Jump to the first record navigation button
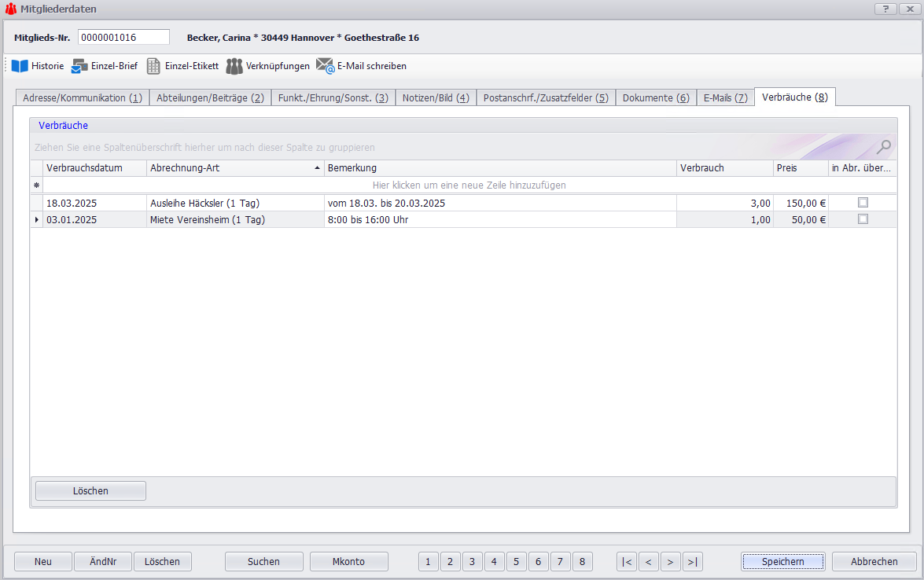924x580 pixels. [x=627, y=561]
